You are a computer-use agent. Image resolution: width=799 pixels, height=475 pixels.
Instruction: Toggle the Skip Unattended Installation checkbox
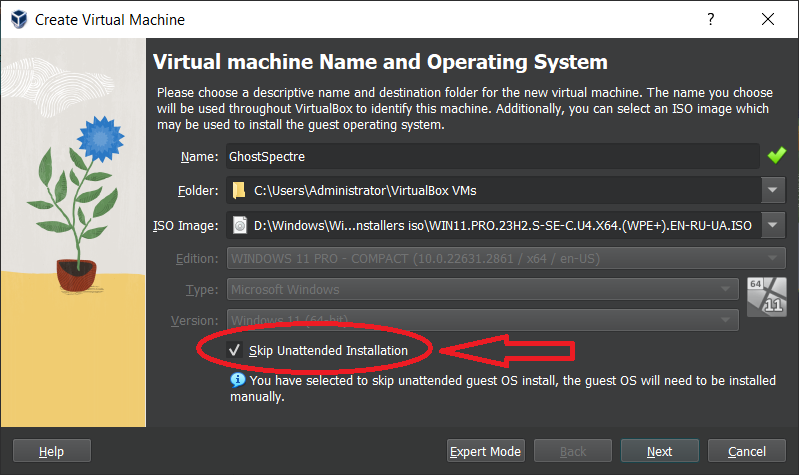pos(234,350)
